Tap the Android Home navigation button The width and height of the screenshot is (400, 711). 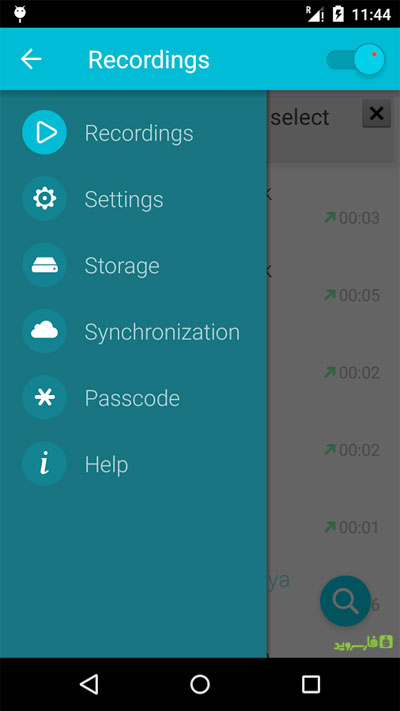[x=200, y=684]
